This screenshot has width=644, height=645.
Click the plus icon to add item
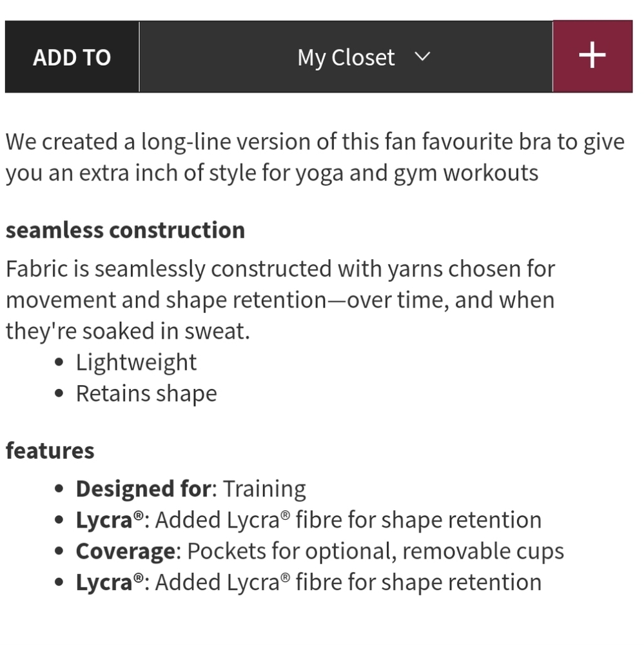[x=592, y=56]
